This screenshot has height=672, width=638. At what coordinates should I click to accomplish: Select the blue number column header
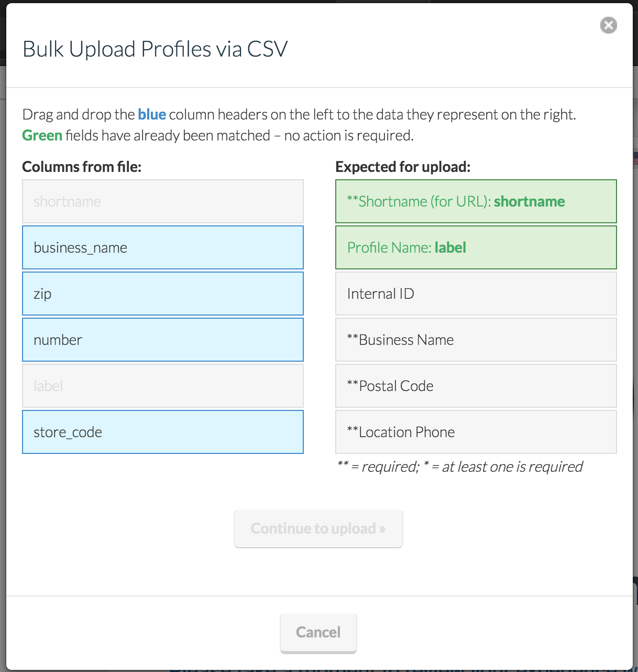162,340
